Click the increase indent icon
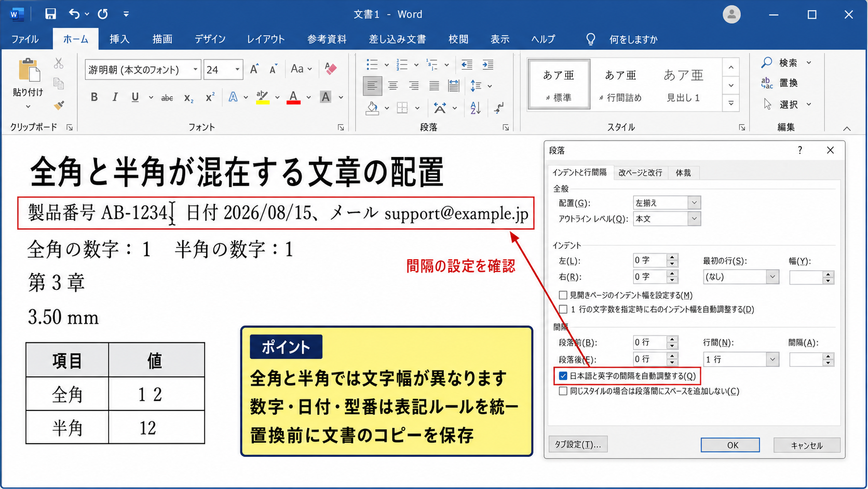Image resolution: width=868 pixels, height=489 pixels. coord(487,64)
